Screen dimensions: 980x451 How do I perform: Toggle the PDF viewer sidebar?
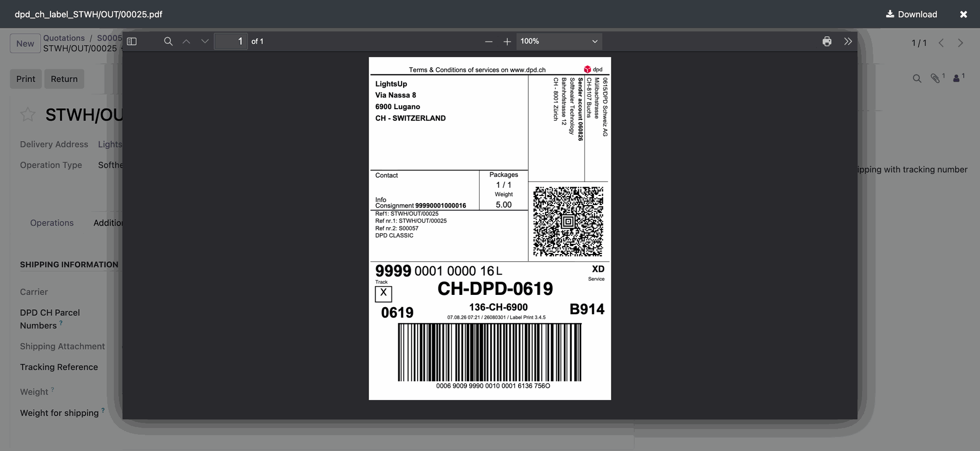pos(132,41)
